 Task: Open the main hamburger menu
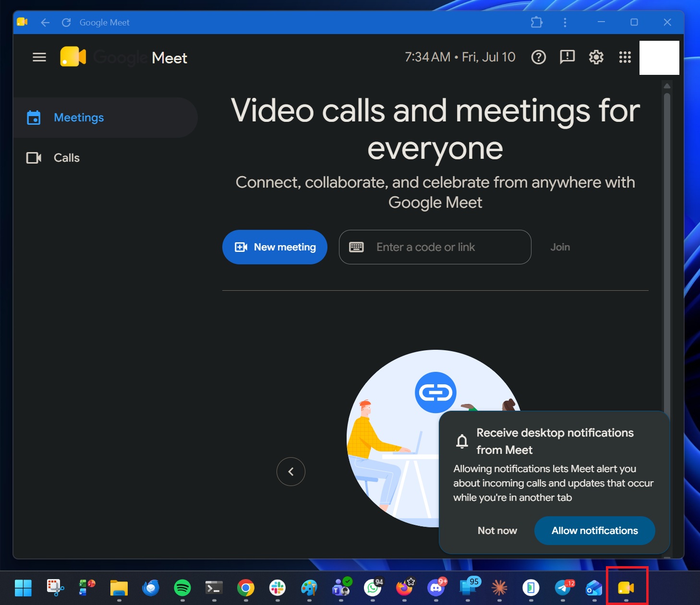click(39, 58)
